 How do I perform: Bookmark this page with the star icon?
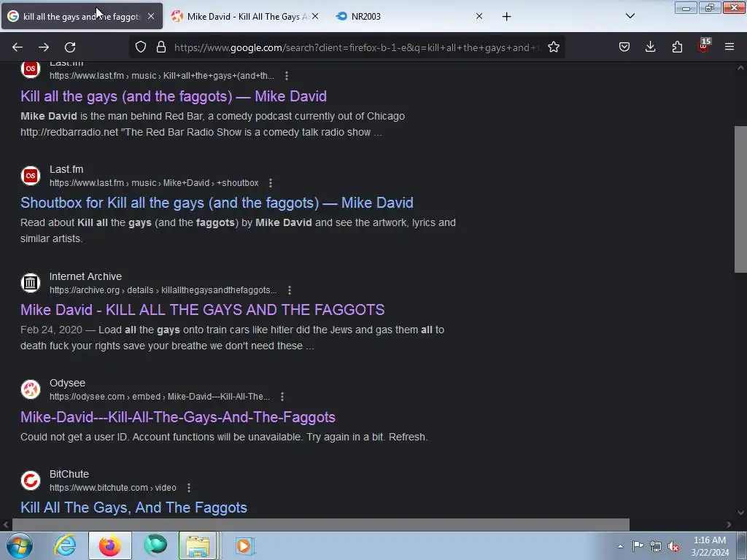pos(553,47)
